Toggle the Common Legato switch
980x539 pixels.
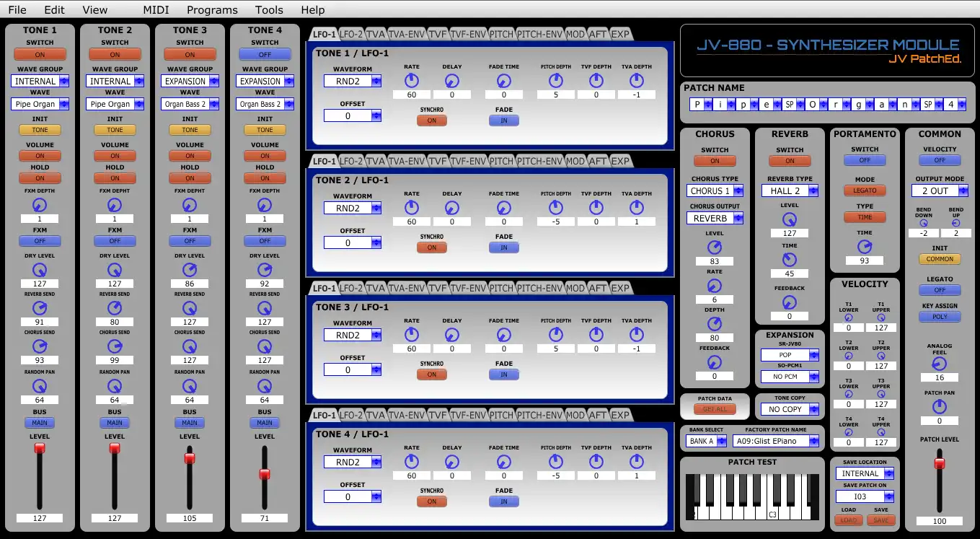tap(940, 290)
